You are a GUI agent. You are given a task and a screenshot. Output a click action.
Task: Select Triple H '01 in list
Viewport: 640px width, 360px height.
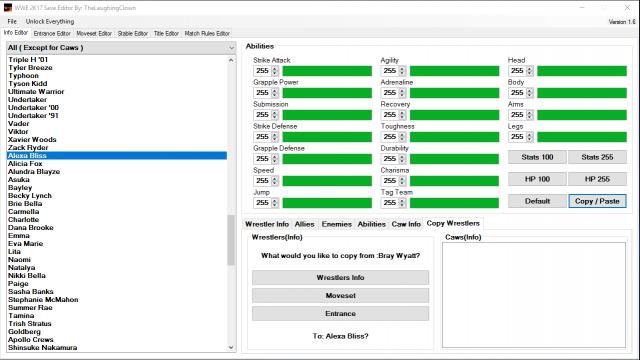[x=117, y=60]
